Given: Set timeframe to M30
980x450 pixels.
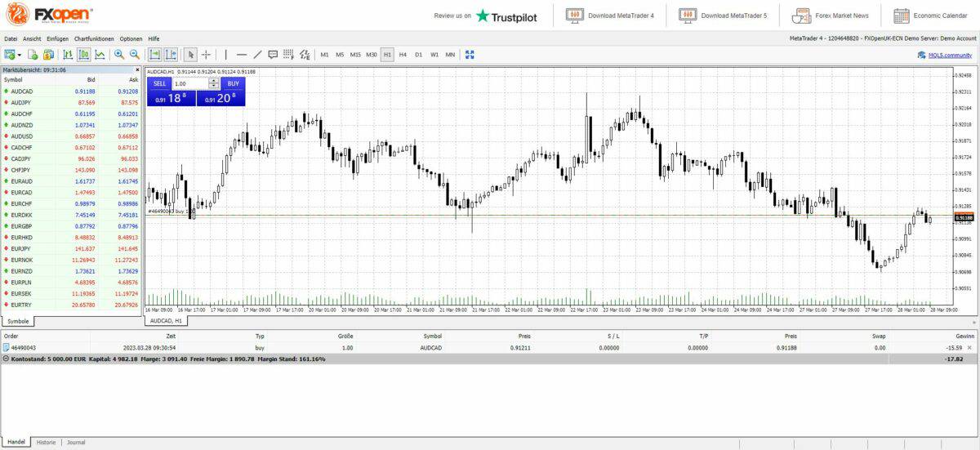Looking at the screenshot, I should [x=372, y=55].
